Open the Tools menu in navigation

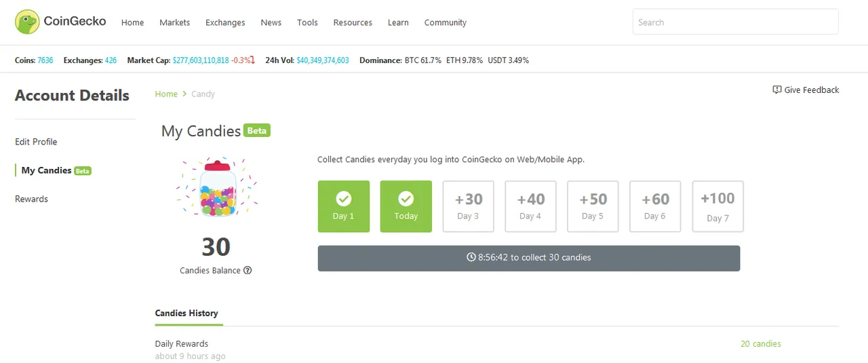pos(307,22)
